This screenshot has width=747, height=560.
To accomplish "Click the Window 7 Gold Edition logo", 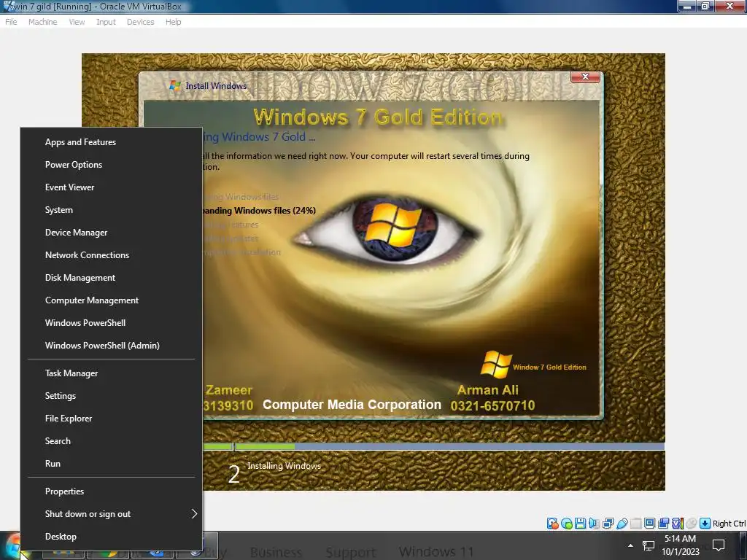I will tap(533, 365).
